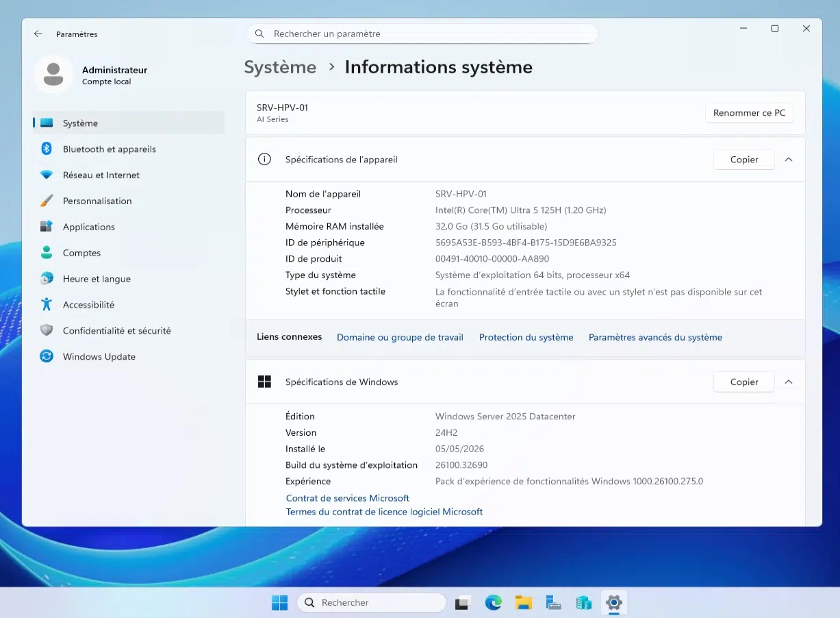Viewport: 840px width, 618px height.
Task: Open File Explorer from the taskbar
Action: pos(524,602)
